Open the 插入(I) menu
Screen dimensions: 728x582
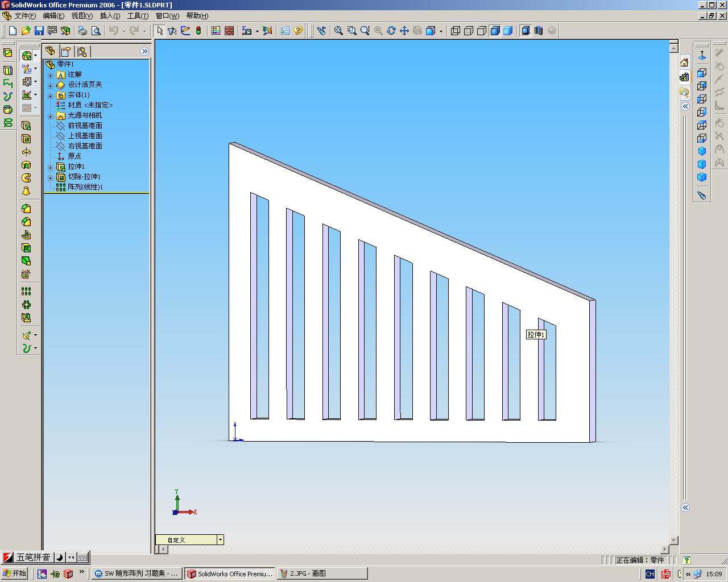[x=110, y=16]
